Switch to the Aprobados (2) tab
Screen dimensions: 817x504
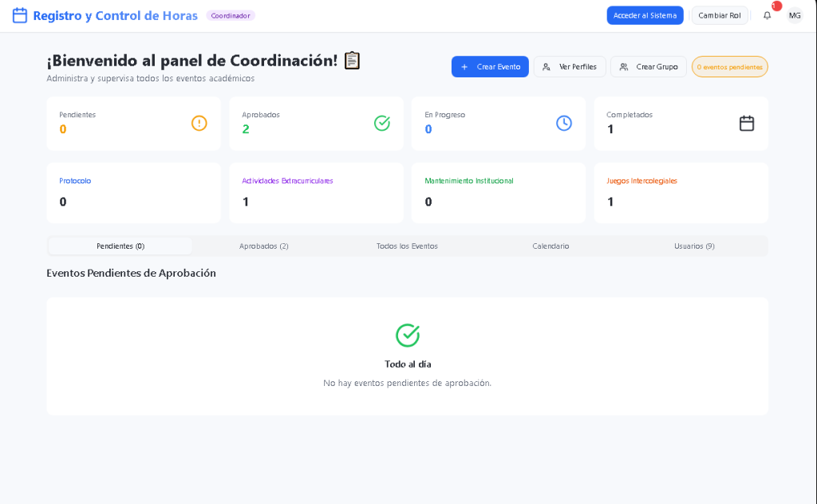click(264, 246)
